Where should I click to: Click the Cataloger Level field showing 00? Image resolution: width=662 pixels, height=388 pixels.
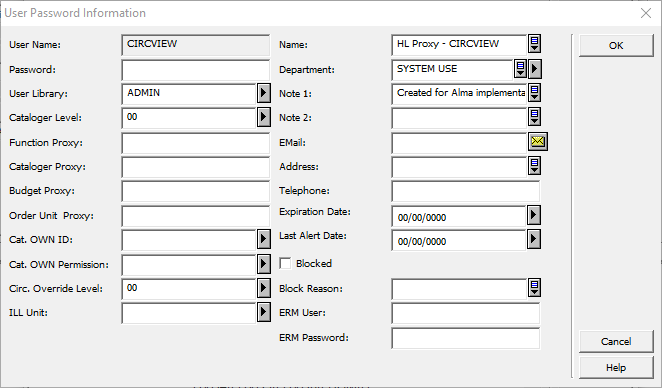click(x=189, y=118)
